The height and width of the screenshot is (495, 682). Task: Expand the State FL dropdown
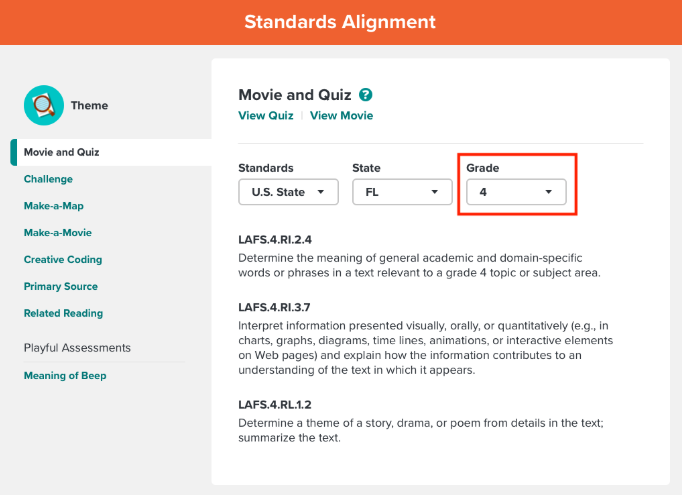(402, 192)
